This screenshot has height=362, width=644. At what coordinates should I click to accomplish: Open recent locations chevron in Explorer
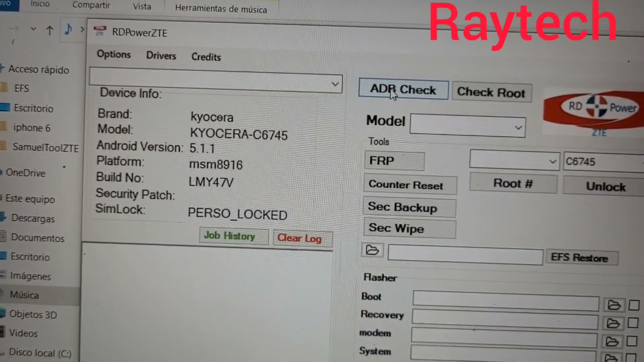click(x=33, y=29)
